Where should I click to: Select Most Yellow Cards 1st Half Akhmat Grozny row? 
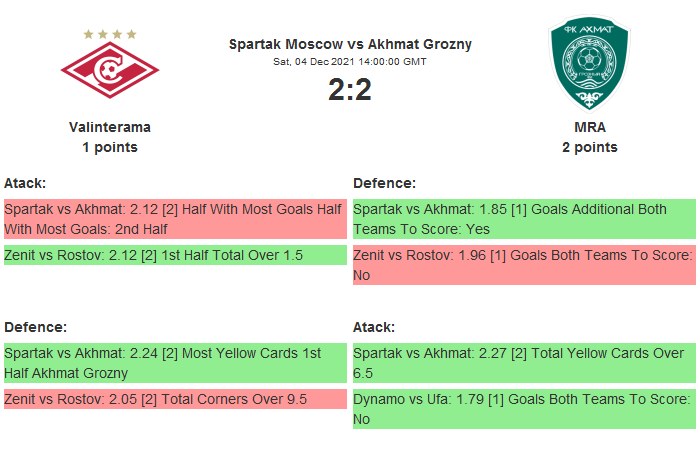(173, 363)
